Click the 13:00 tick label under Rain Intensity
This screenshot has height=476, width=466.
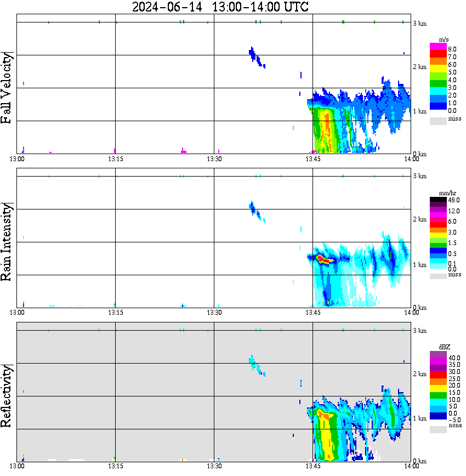[17, 313]
